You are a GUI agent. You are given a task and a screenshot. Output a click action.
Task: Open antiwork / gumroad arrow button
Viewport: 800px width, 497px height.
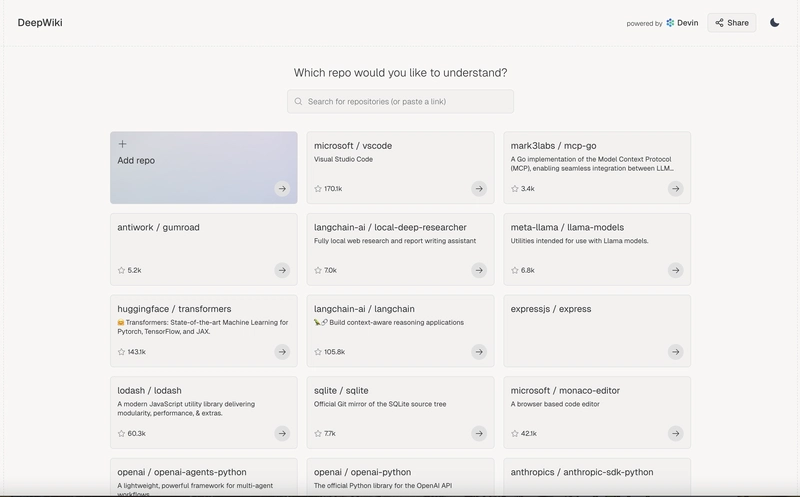(x=282, y=270)
